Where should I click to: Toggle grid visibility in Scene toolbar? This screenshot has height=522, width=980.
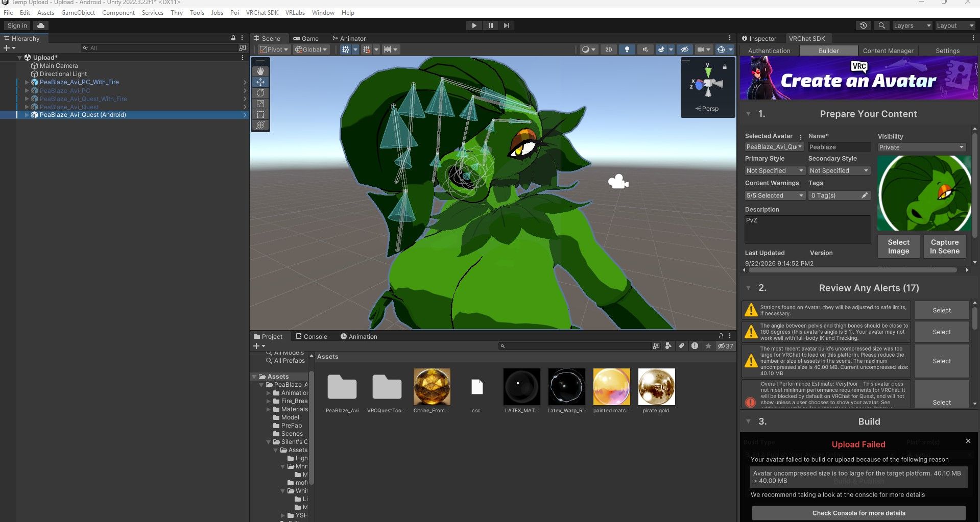[346, 49]
